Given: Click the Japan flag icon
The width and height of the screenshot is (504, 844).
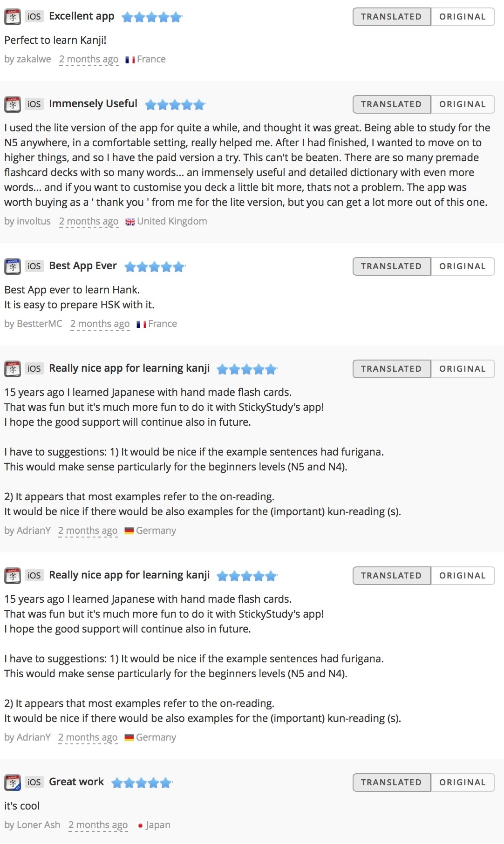Looking at the screenshot, I should [x=140, y=825].
